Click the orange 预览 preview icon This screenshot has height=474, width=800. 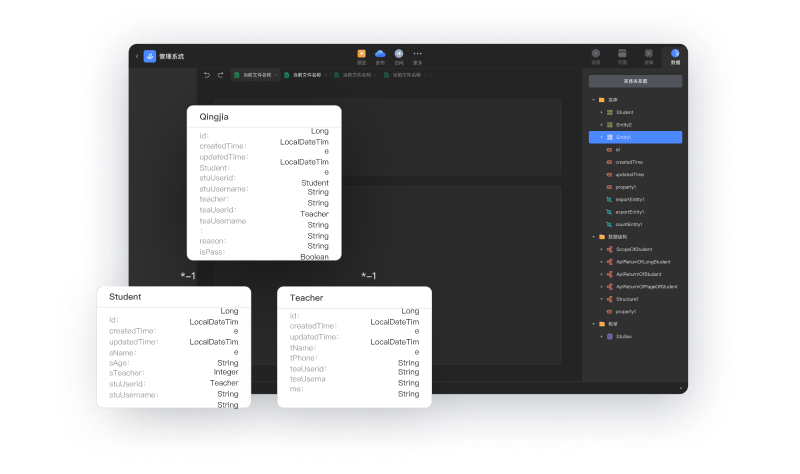pos(361,54)
